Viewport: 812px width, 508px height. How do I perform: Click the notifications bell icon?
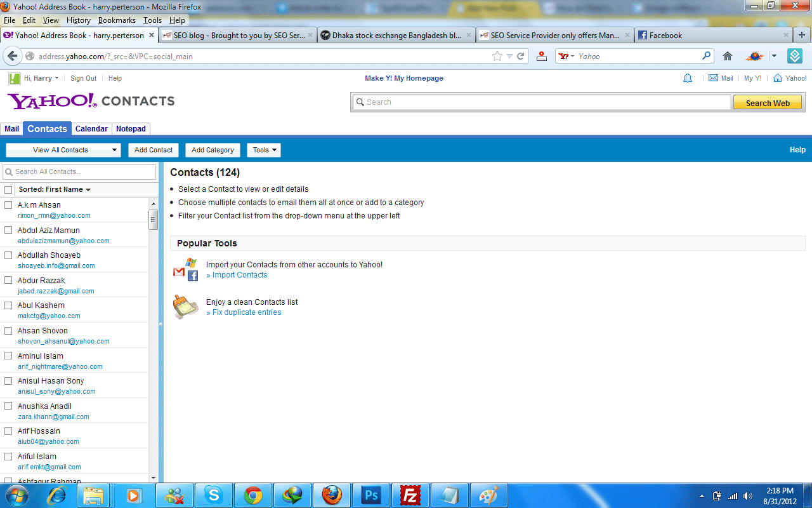click(687, 78)
